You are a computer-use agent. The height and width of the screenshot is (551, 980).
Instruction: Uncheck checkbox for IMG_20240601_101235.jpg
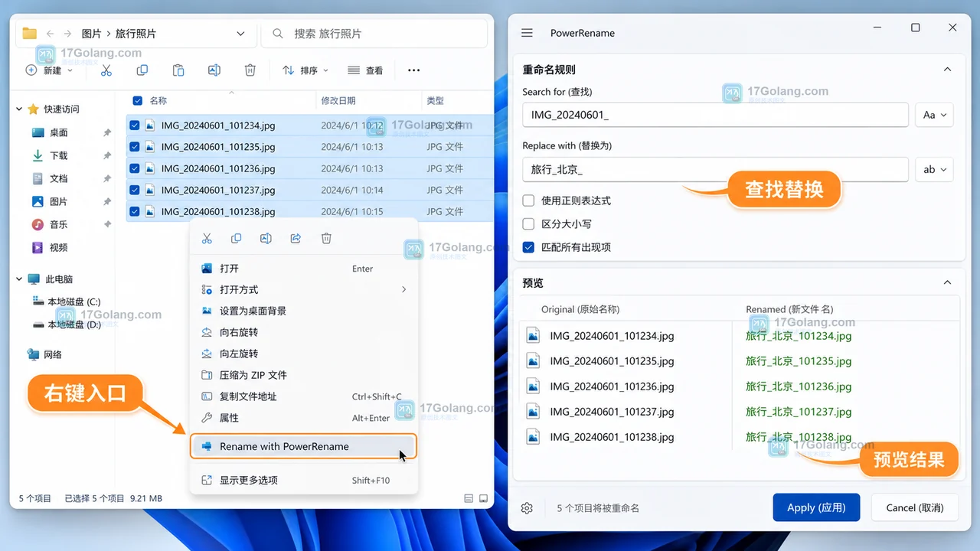135,147
